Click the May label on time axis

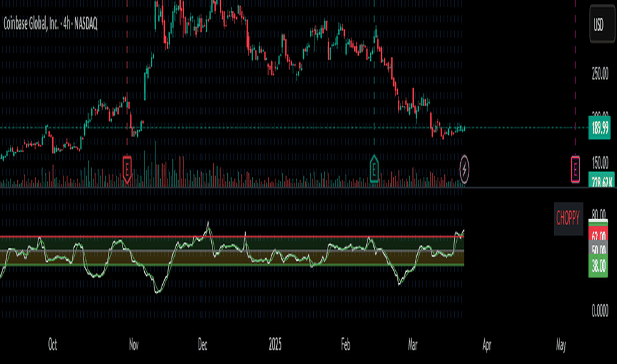(561, 345)
